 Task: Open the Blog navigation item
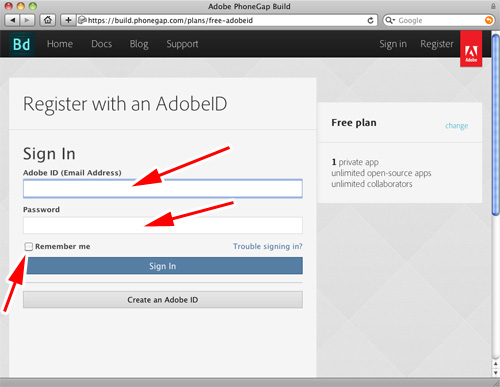click(x=139, y=44)
